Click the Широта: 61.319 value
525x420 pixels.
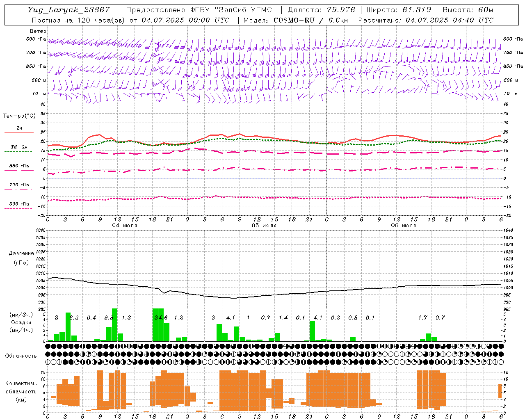click(399, 10)
